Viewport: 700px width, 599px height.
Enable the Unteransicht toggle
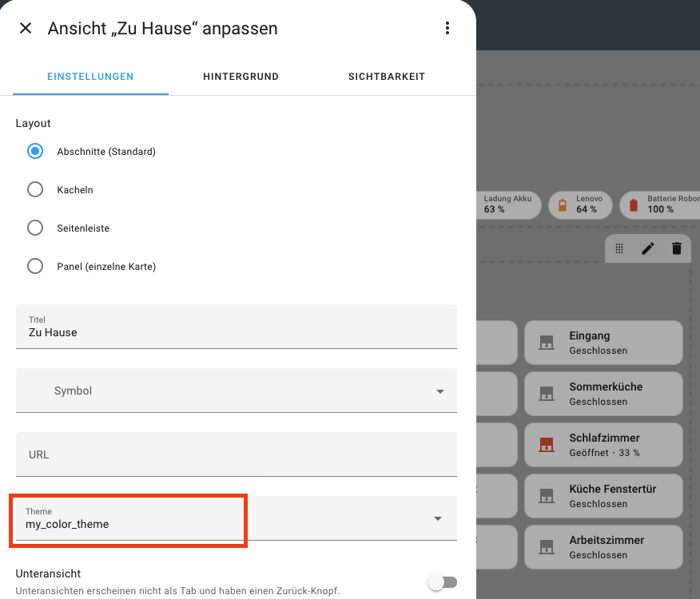pyautogui.click(x=442, y=582)
